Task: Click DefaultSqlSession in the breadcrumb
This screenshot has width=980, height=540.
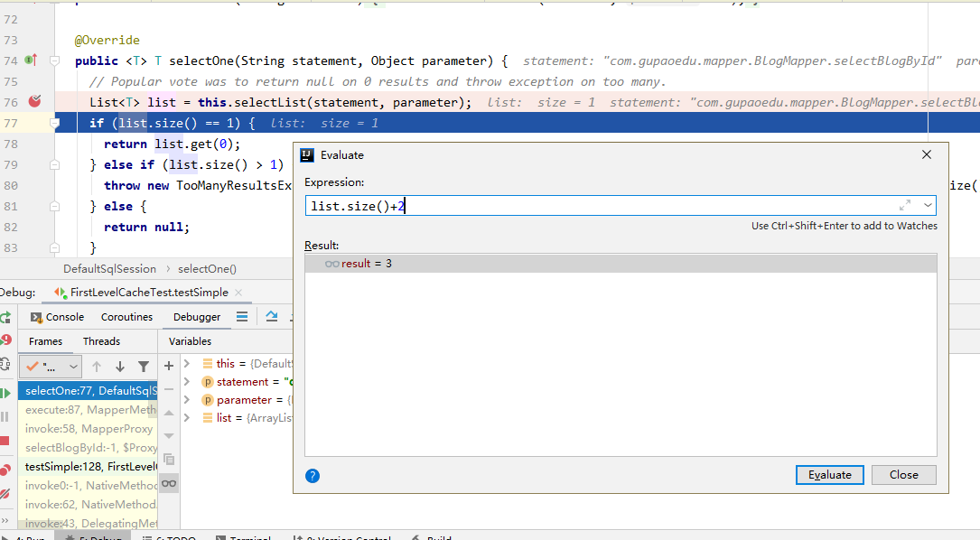Action: [109, 269]
